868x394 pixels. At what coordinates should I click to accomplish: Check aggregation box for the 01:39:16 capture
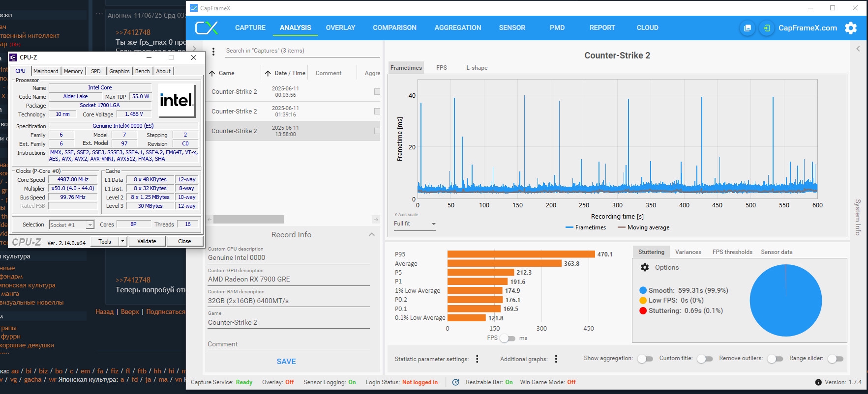(377, 112)
